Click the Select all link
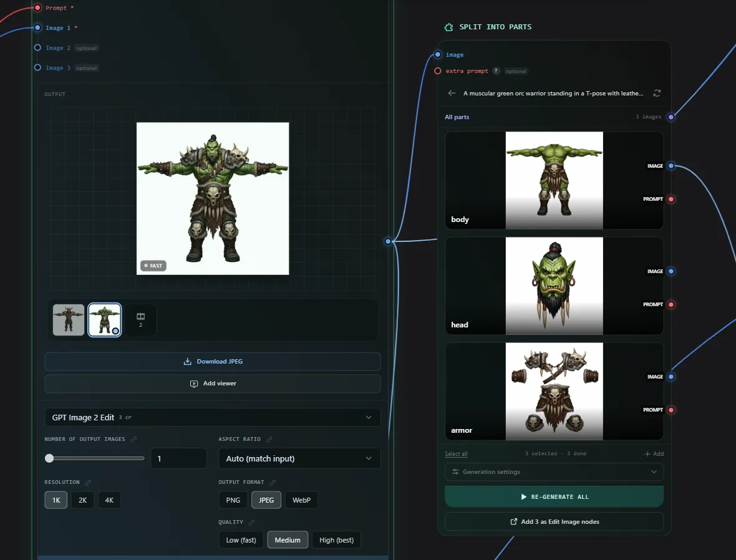736x560 pixels. point(456,454)
